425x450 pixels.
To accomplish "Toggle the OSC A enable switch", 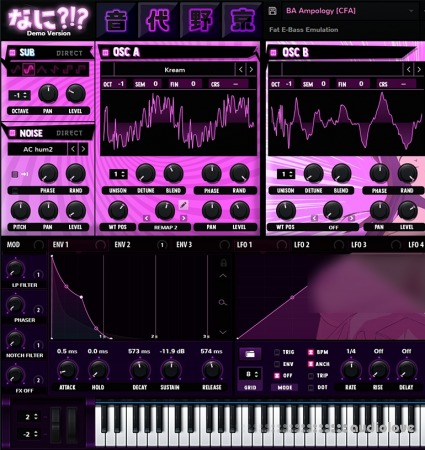I will (106, 52).
